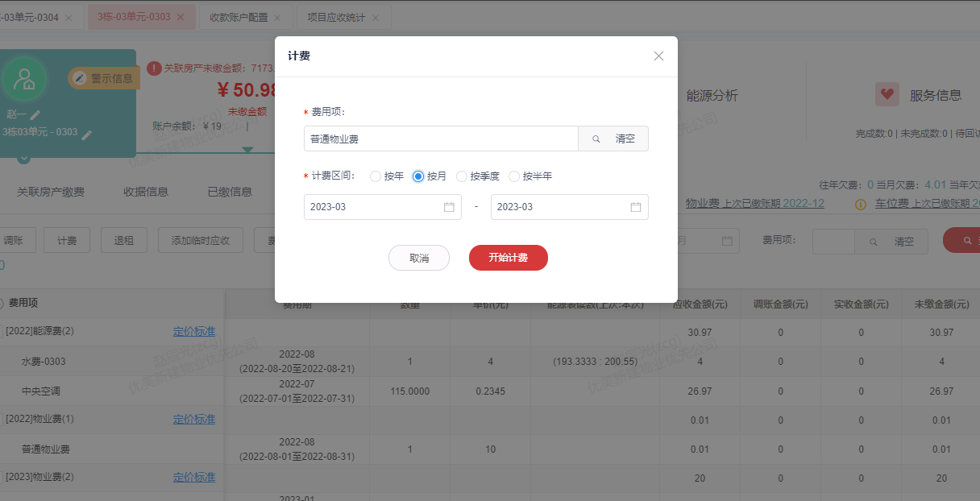Screen dimensions: 980x501
Task: Close the 计费 dialog with X icon
Action: tap(658, 56)
